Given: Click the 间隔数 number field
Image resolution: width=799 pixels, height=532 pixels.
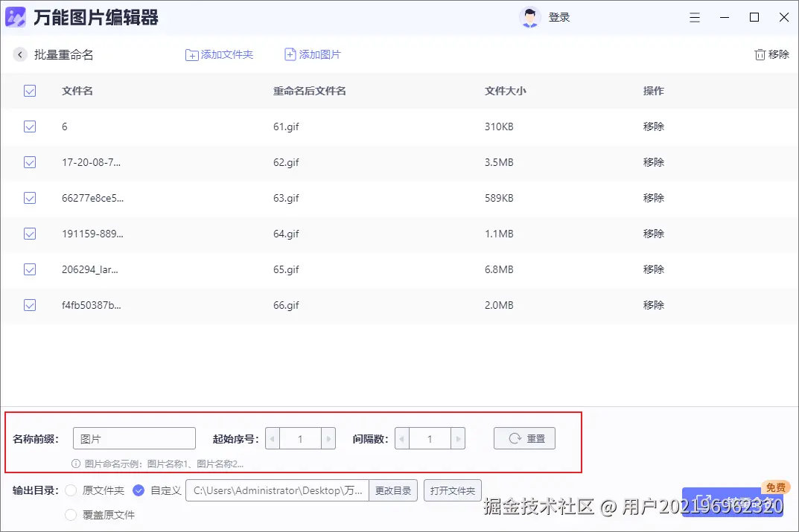Looking at the screenshot, I should click(x=430, y=438).
